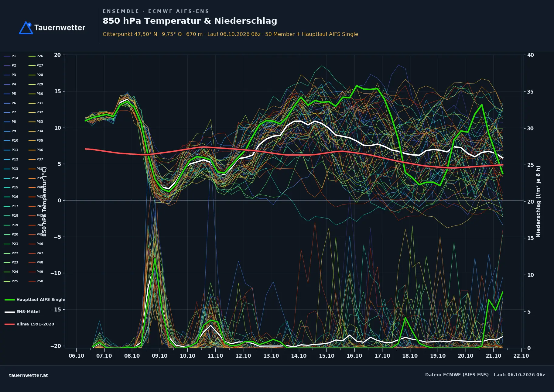Image resolution: width=554 pixels, height=392 pixels.
Task: Click the 'Hauptlauf AIFS Single' legend label
Action: pyautogui.click(x=41, y=299)
